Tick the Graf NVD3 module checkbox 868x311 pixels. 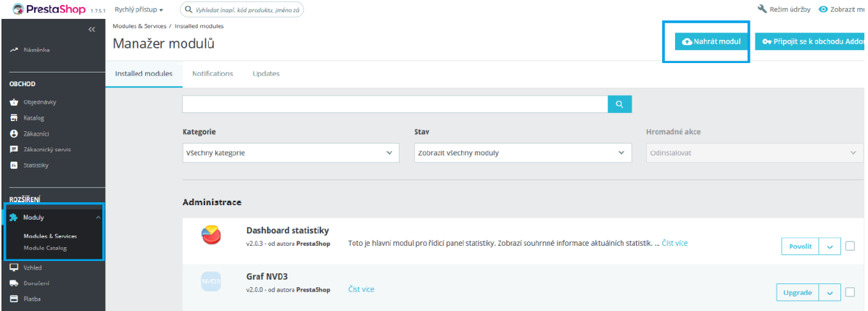click(850, 292)
